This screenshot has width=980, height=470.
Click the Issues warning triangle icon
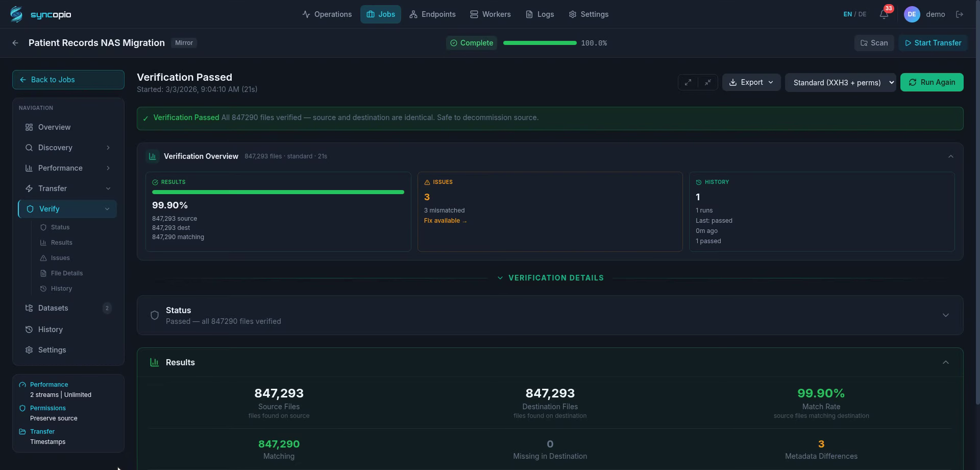(x=427, y=182)
